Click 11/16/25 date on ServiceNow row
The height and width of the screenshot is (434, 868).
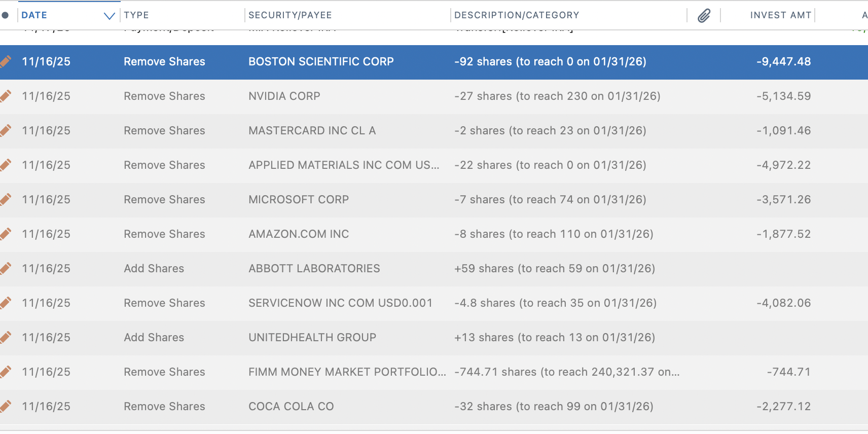[46, 303]
